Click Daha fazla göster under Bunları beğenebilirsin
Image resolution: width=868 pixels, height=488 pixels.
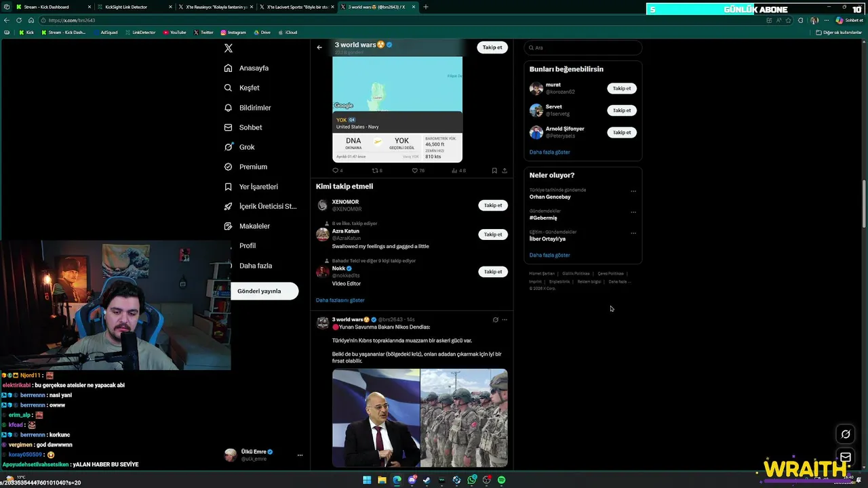point(549,152)
